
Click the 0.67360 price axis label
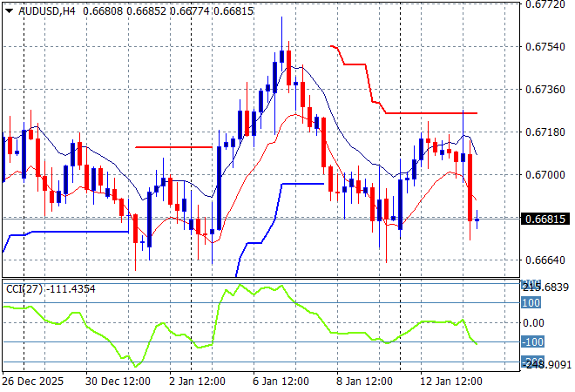545,89
